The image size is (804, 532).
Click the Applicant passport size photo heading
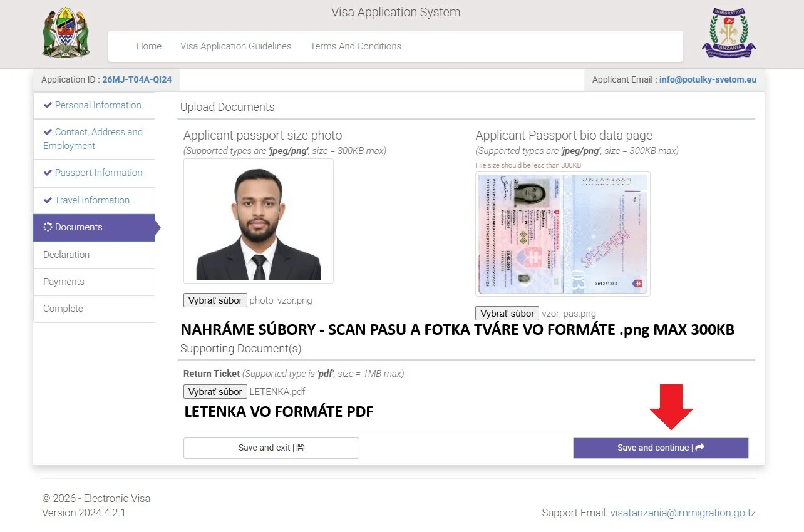click(x=263, y=135)
